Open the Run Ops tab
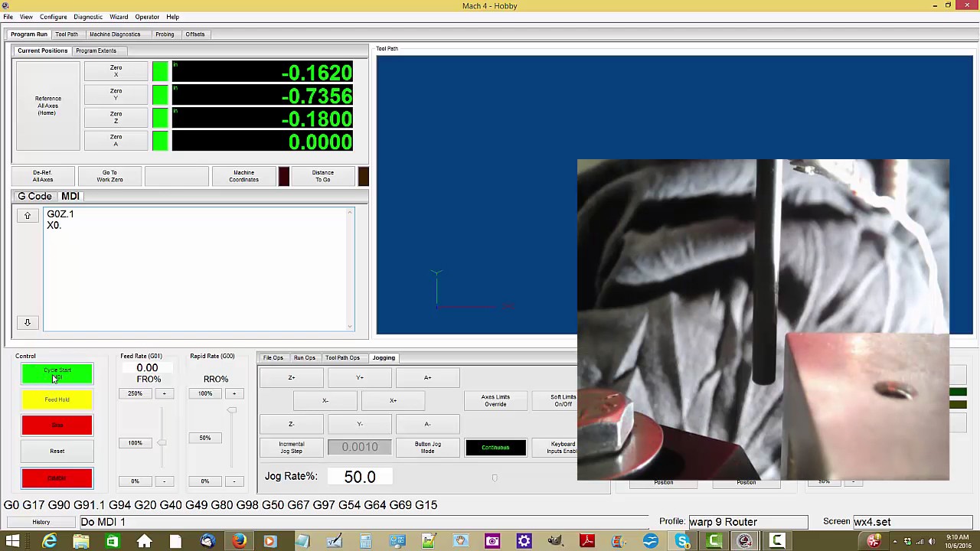The image size is (980, 551). tap(305, 357)
